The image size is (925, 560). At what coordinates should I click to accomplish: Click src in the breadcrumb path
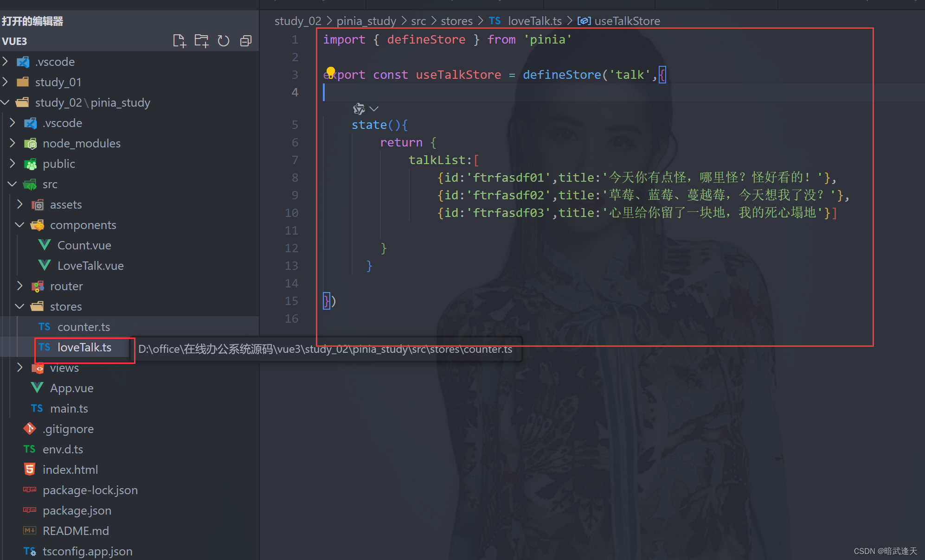pos(418,21)
